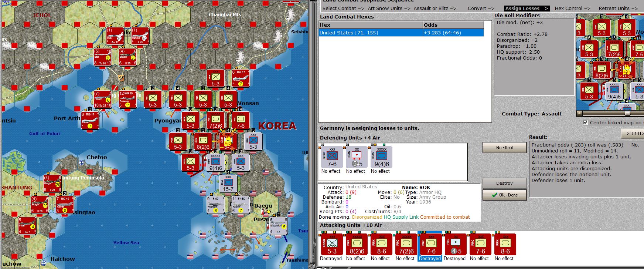
Task: Click the linked mini-map scroll left arrow
Action: (579, 114)
